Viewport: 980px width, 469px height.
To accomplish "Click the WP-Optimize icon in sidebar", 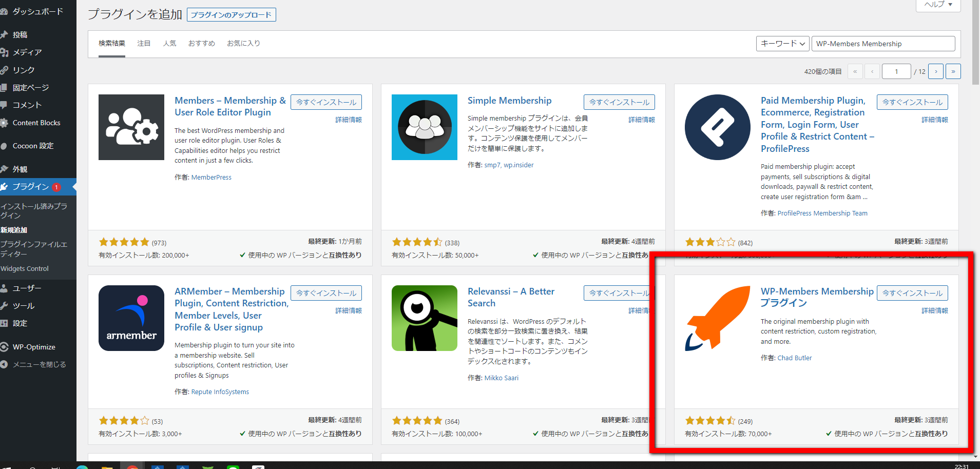I will pyautogui.click(x=4, y=347).
